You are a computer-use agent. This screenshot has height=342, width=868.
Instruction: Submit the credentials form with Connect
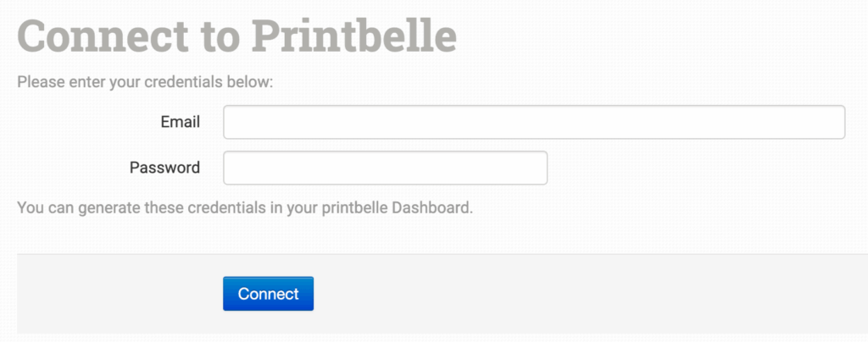pyautogui.click(x=268, y=294)
